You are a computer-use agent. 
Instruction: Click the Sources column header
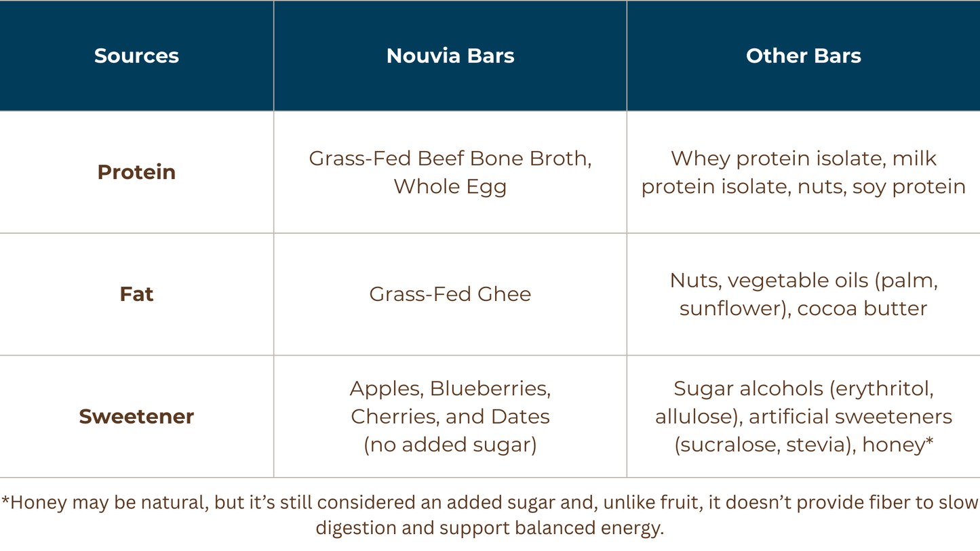(136, 56)
